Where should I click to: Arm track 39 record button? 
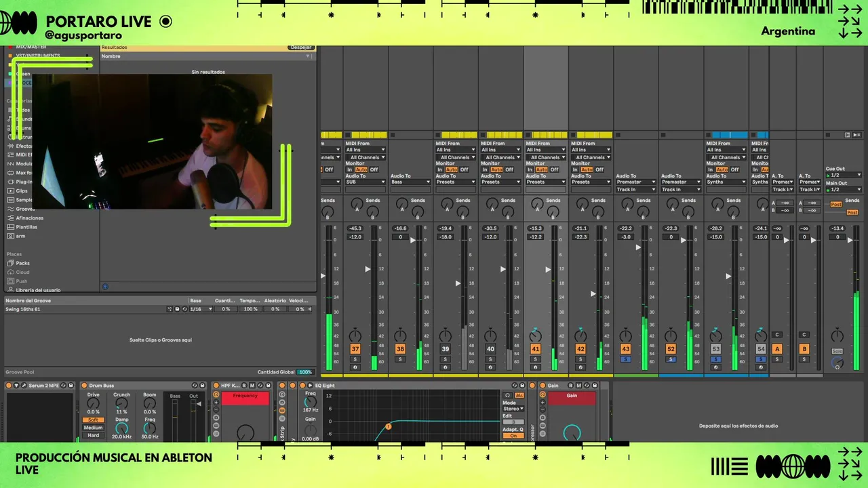[x=445, y=367]
